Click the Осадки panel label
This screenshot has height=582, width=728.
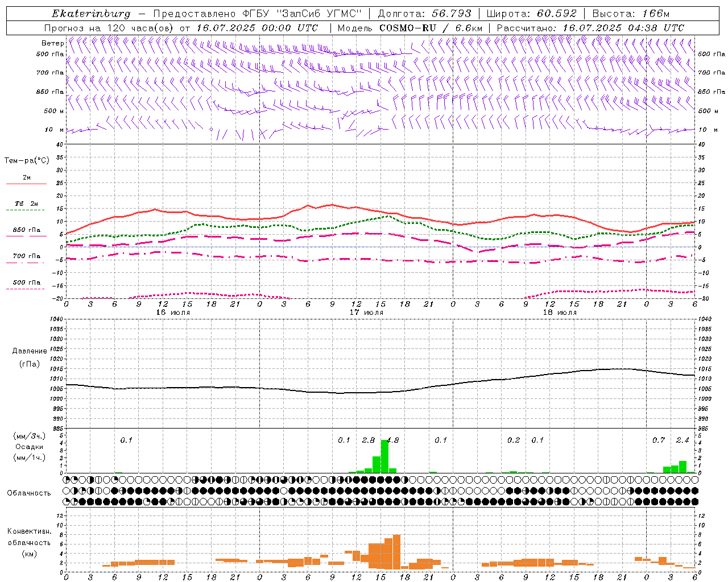30,447
